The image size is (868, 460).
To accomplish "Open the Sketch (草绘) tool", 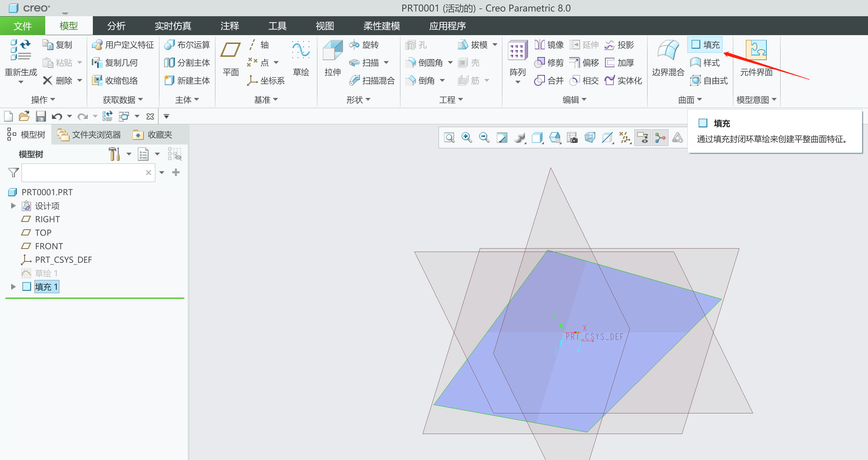I will pyautogui.click(x=301, y=58).
